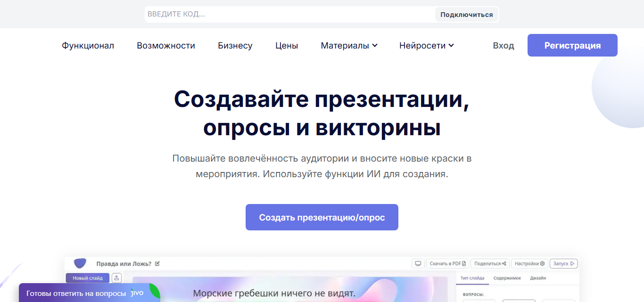Click the Регистрация button
Screen dimensions: 644x302
click(x=572, y=45)
